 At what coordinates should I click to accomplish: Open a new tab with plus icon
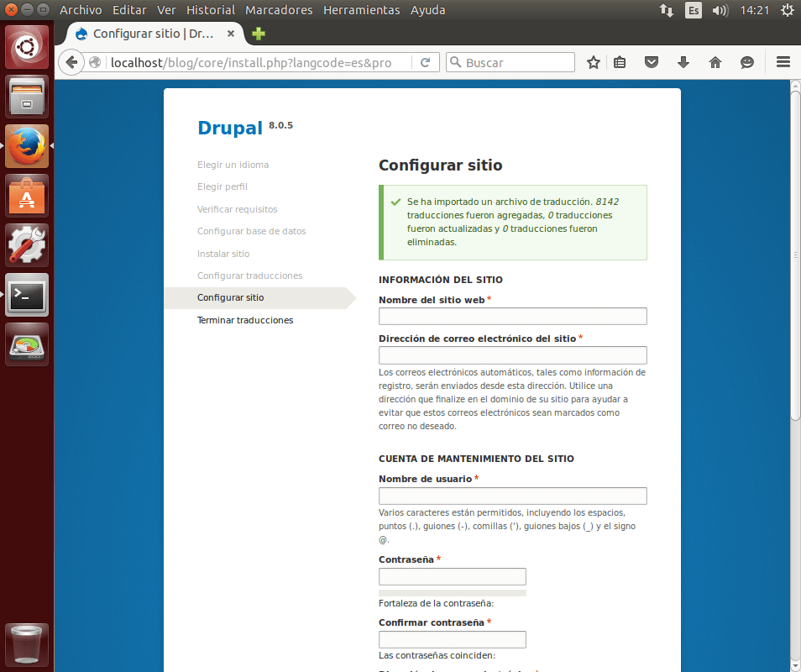coord(259,34)
